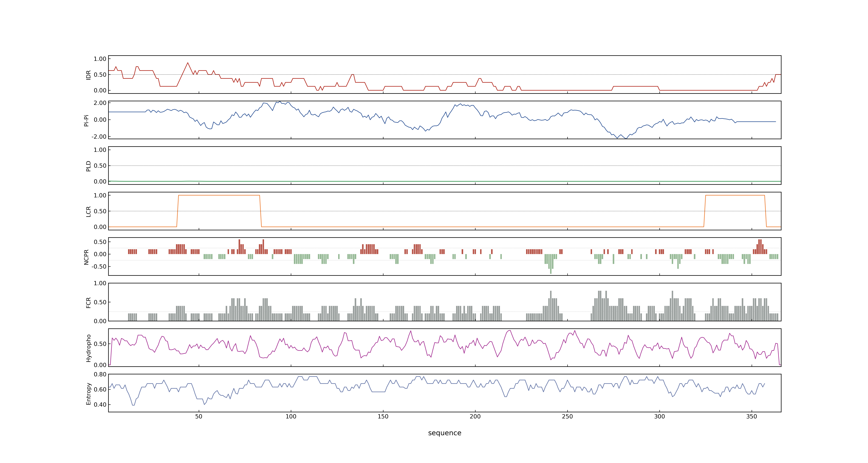Click the Pi-Pi minimum near residue 280
Viewport: 868px width, 463px height.
point(626,138)
